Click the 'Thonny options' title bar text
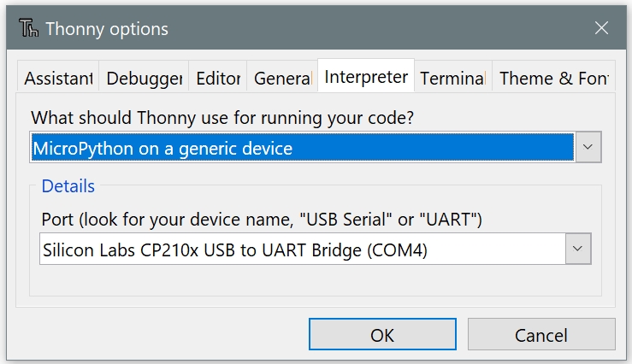The image size is (632, 364). click(107, 29)
